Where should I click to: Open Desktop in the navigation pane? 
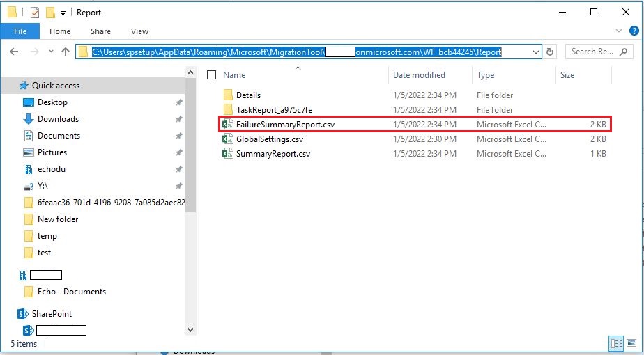[x=52, y=102]
